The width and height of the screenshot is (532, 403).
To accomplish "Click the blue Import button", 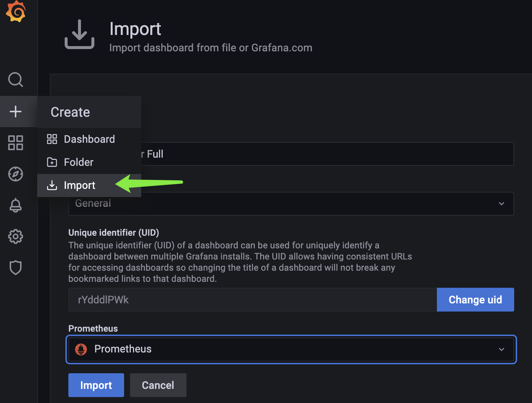I will (x=96, y=385).
